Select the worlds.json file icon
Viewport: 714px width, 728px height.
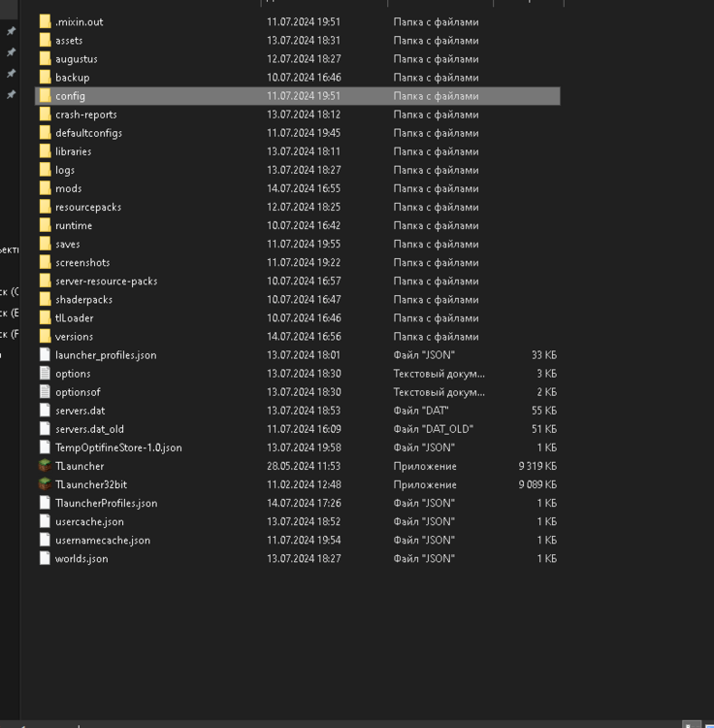[x=45, y=558]
